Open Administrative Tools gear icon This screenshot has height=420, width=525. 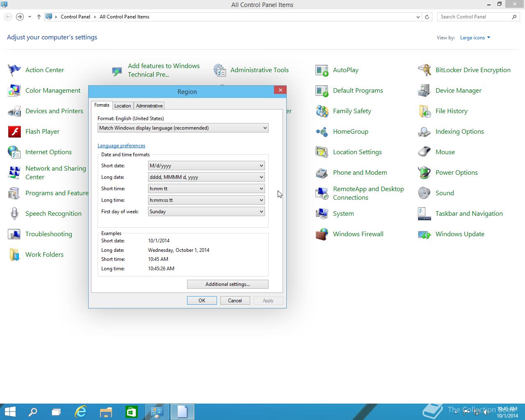219,70
